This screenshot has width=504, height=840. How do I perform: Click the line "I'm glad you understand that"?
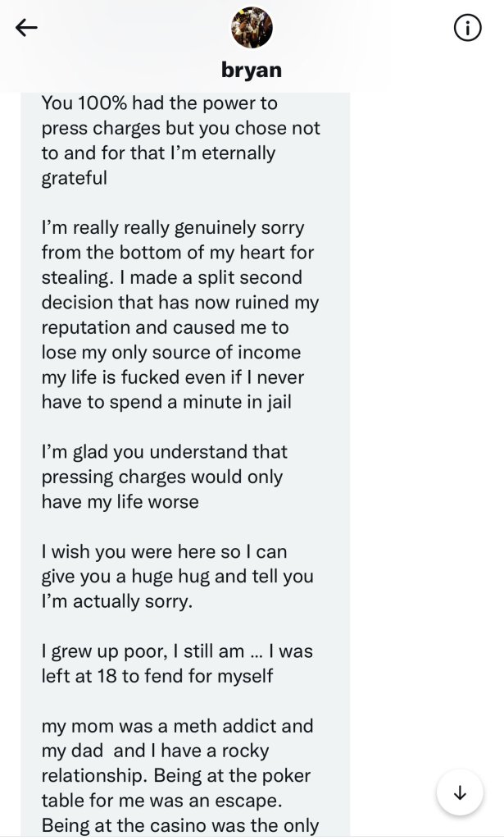point(165,451)
